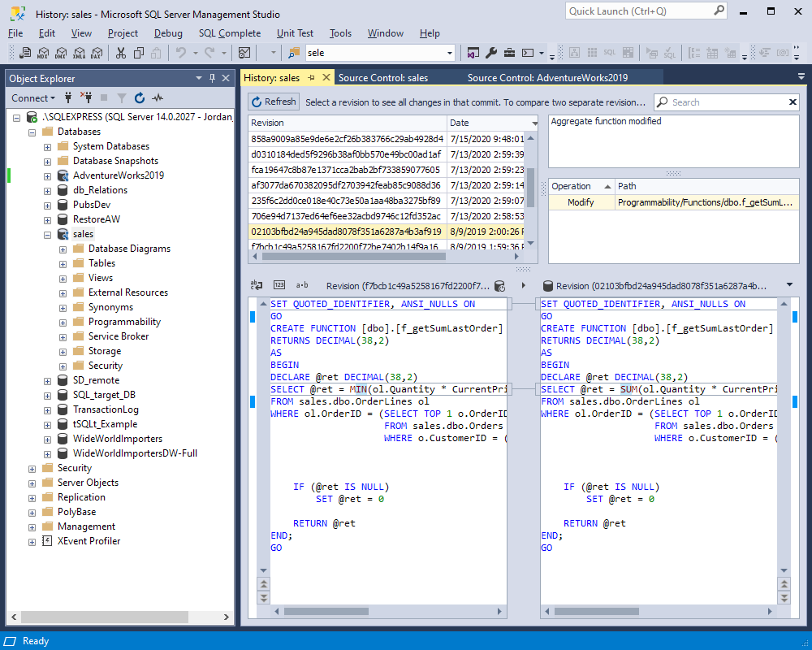Close the History: sales tab
The width and height of the screenshot is (812, 650).
click(x=326, y=78)
